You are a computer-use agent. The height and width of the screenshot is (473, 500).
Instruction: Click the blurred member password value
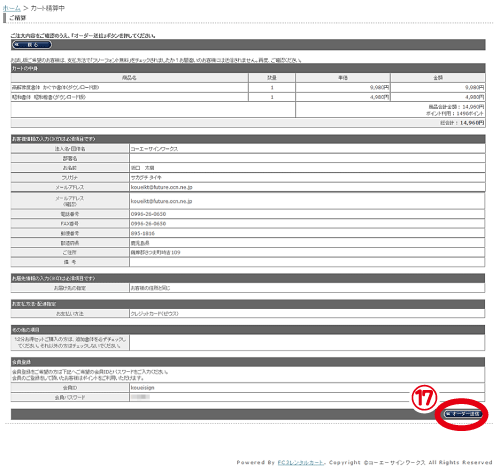coord(140,397)
